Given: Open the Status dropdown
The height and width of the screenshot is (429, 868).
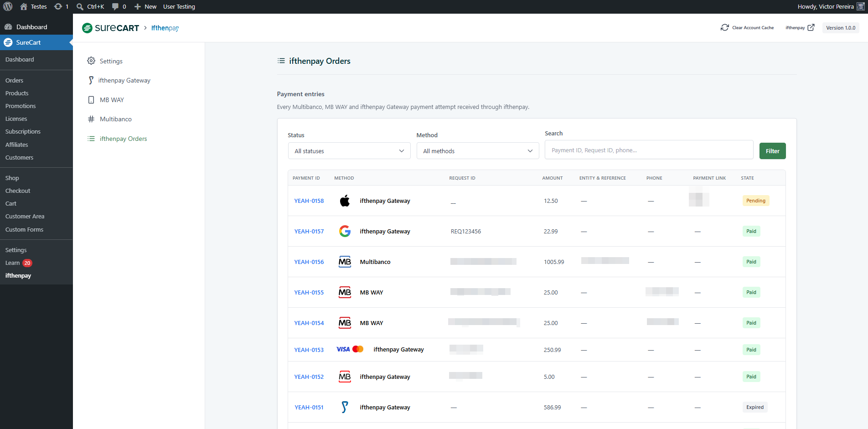Looking at the screenshot, I should pos(349,151).
